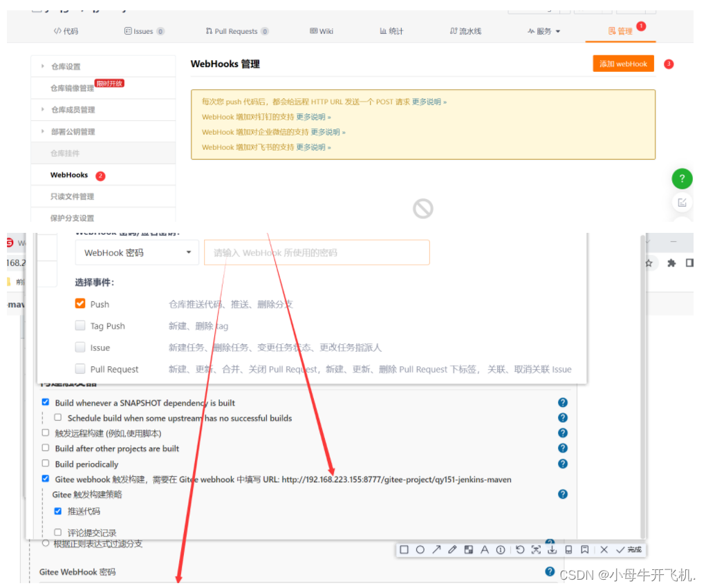Screen dimensions: 706x588
Task: Uncheck the Push event checkbox
Action: pyautogui.click(x=80, y=303)
